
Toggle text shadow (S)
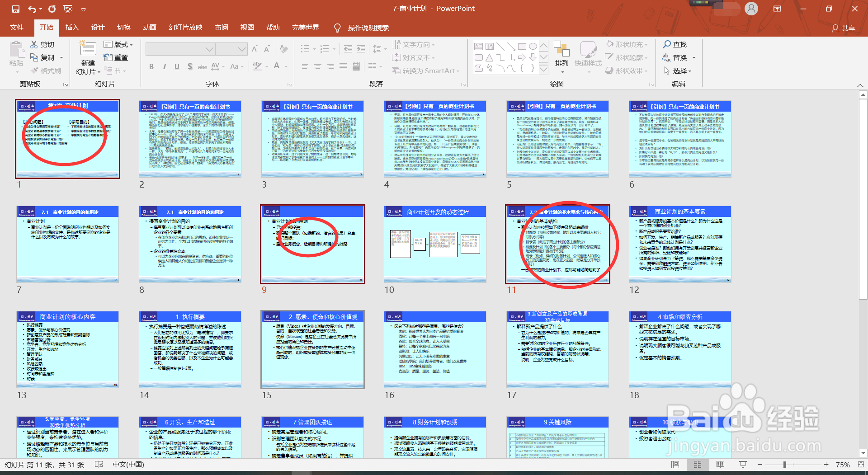coord(190,66)
